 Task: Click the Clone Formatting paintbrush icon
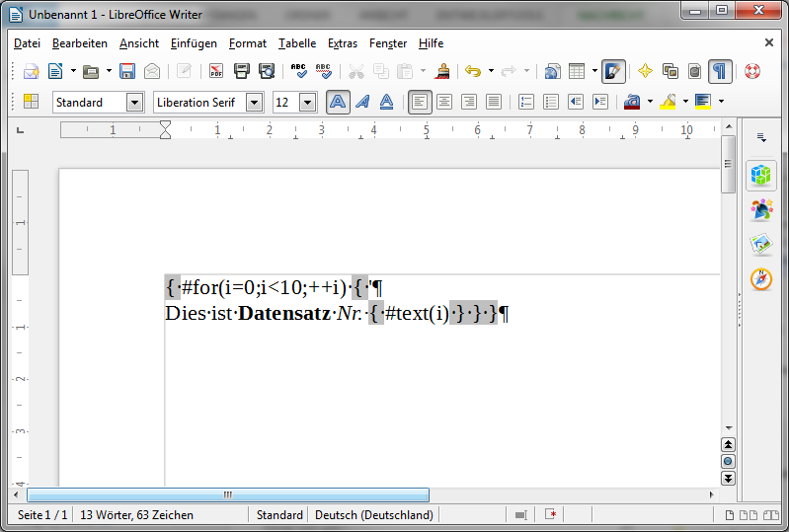point(443,71)
